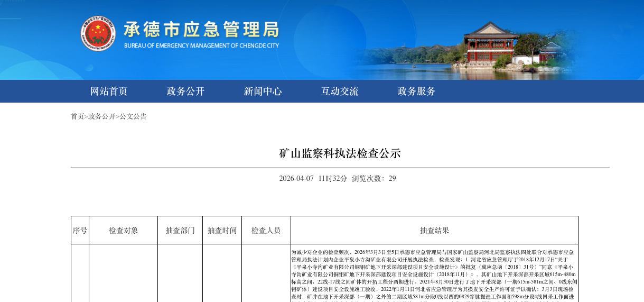
Task: Click the 公文公告 breadcrumb link
Action: coord(133,116)
